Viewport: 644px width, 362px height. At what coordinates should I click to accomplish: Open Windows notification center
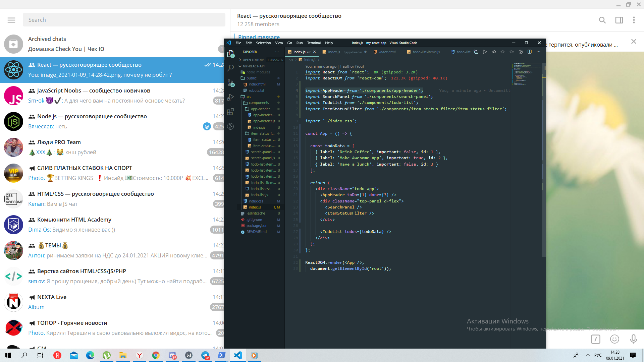(633, 355)
